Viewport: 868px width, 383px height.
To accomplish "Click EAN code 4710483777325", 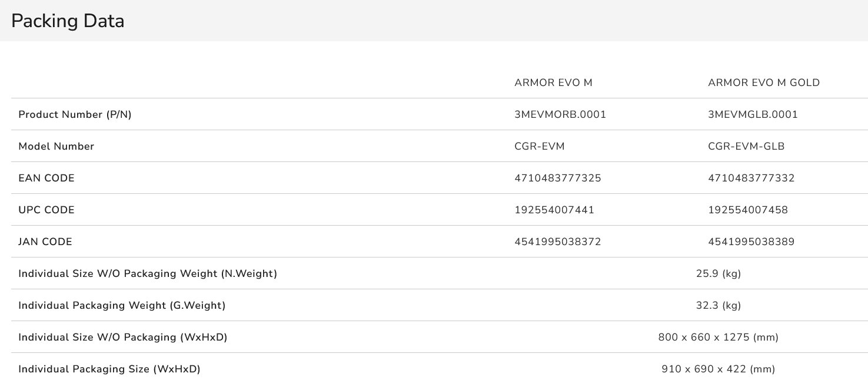I will [x=558, y=178].
